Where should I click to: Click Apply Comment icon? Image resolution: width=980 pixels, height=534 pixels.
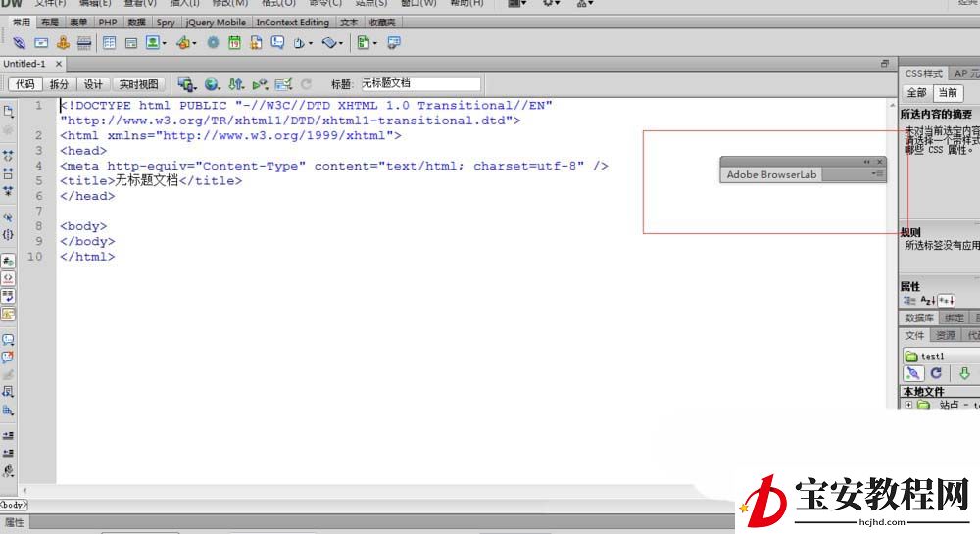pyautogui.click(x=8, y=340)
